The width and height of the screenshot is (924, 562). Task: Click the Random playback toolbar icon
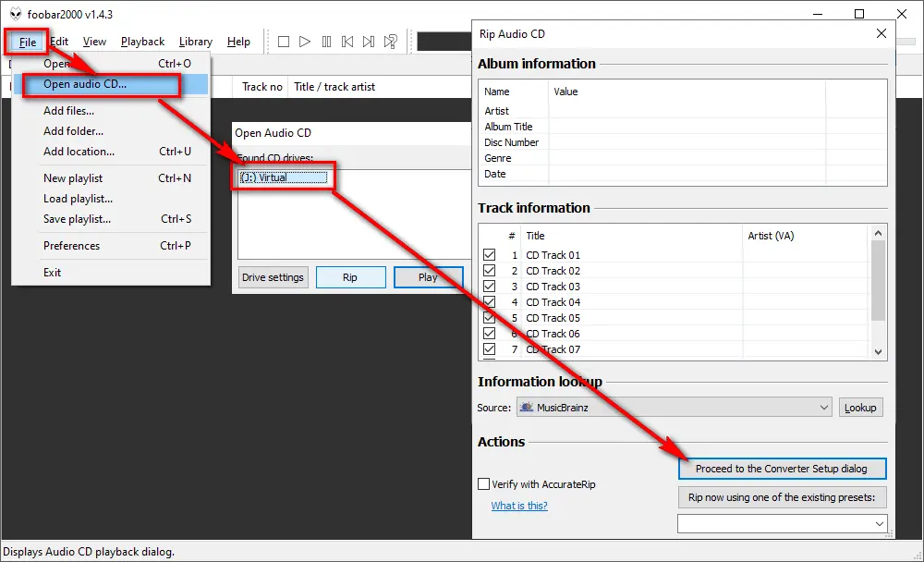[390, 42]
